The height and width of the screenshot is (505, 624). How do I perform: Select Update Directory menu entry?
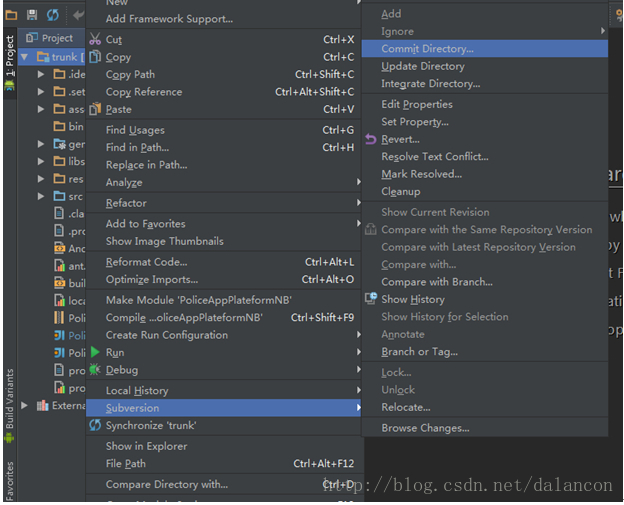coord(485,66)
